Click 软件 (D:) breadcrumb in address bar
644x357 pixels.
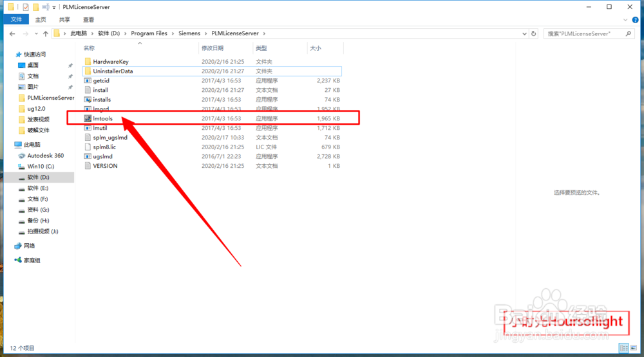click(x=109, y=33)
